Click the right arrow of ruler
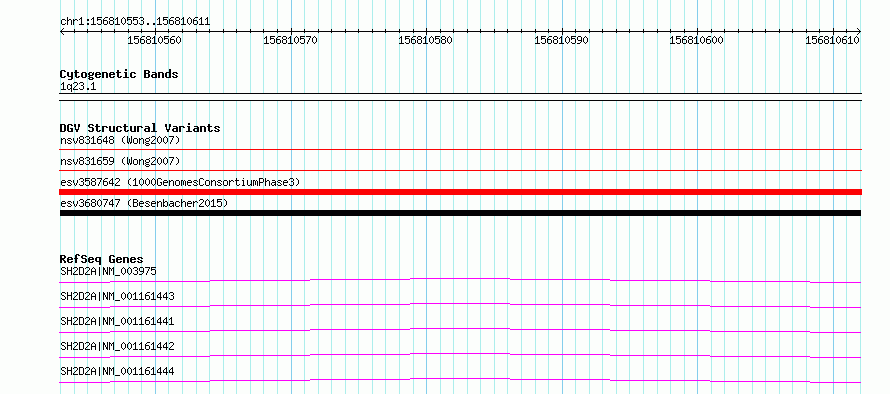 pyautogui.click(x=858, y=31)
